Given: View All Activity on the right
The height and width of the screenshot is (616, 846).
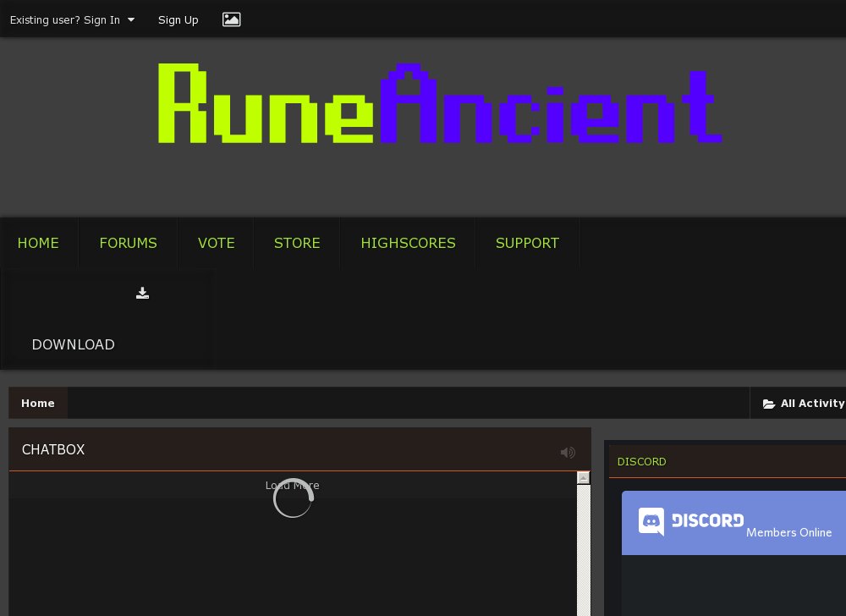Looking at the screenshot, I should tap(813, 404).
